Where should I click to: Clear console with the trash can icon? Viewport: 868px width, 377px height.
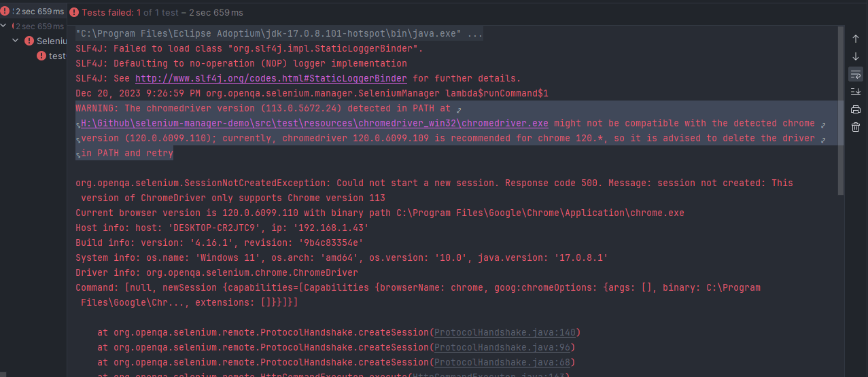(856, 127)
